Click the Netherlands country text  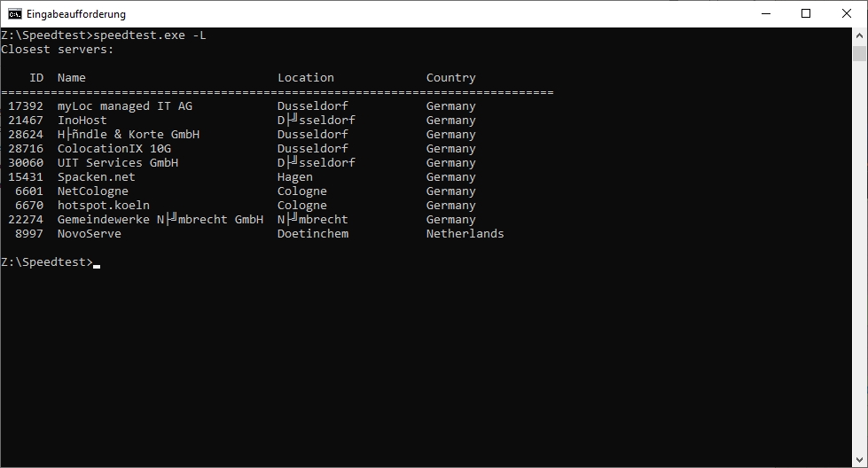coord(465,234)
